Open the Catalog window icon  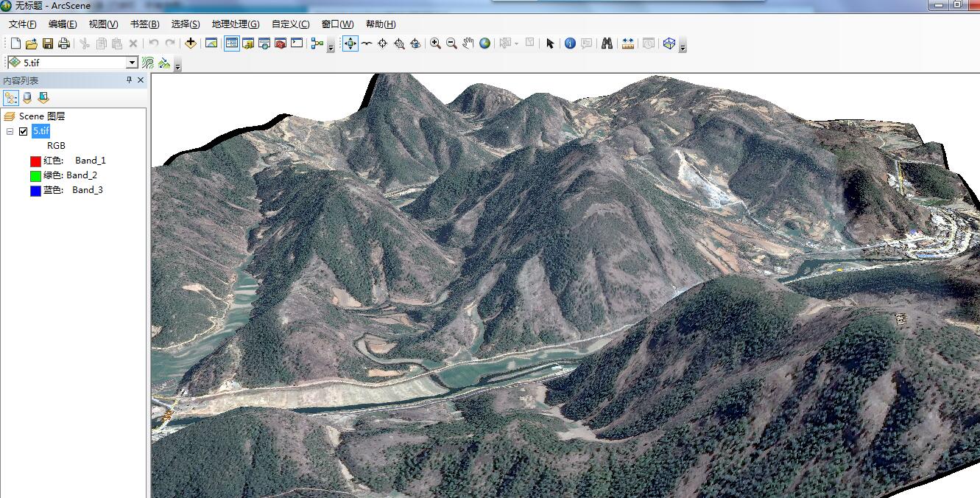248,43
